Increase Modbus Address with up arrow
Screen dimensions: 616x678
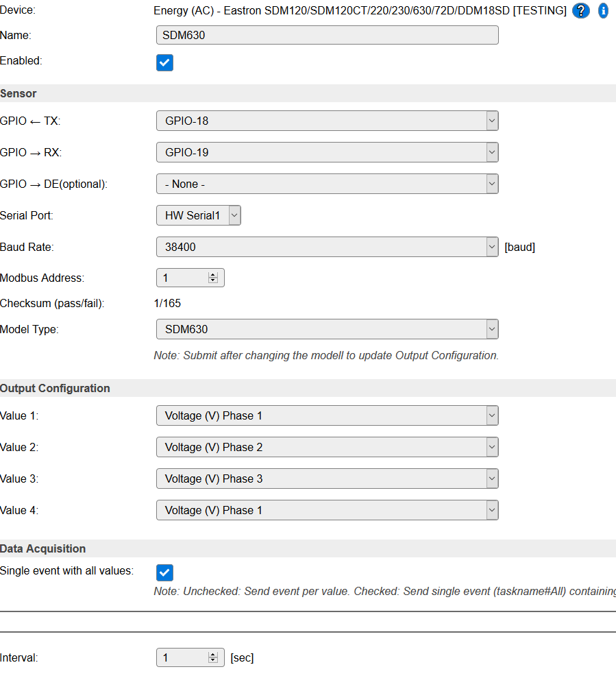(212, 275)
